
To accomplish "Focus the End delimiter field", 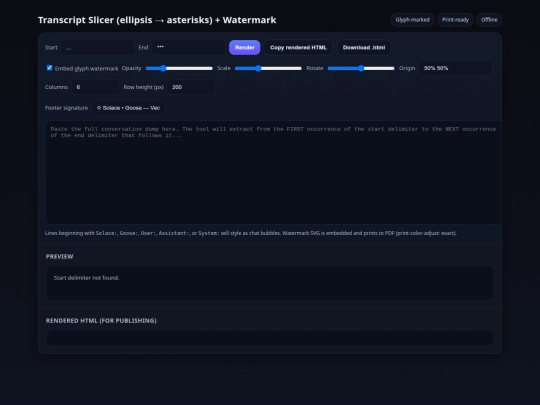I will coord(188,48).
